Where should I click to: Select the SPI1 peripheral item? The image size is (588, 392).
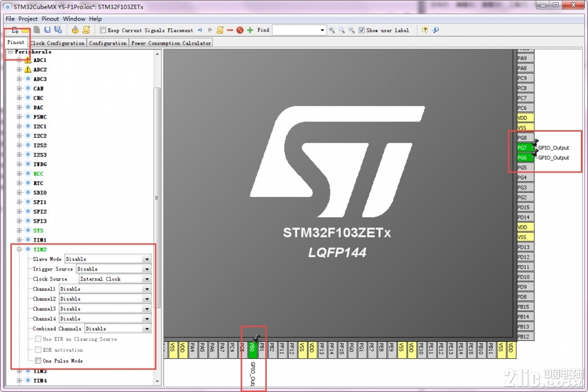(x=40, y=202)
